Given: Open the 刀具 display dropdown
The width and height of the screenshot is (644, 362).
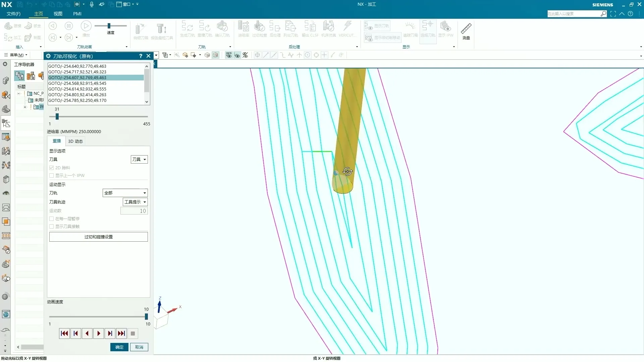Looking at the screenshot, I should click(139, 160).
